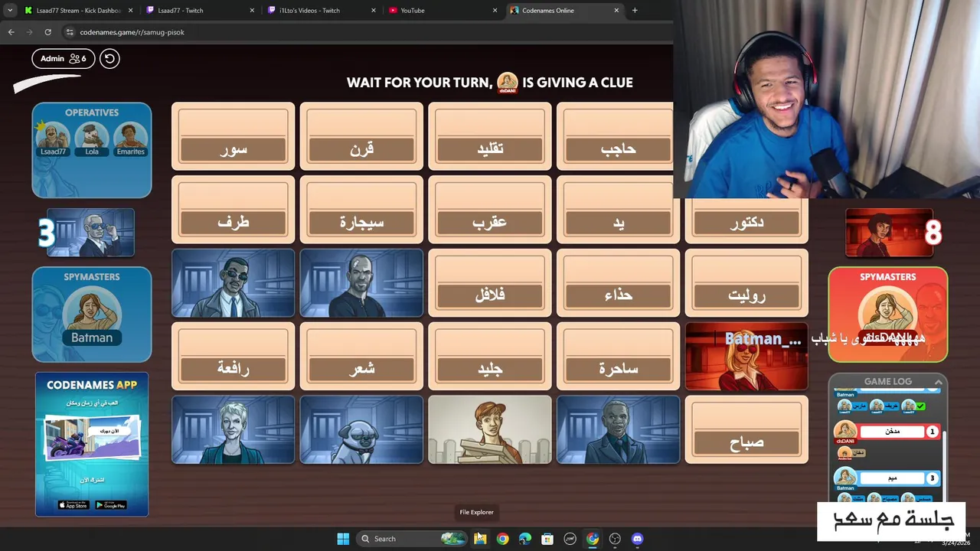Go back with the browser back arrow

pyautogui.click(x=11, y=32)
